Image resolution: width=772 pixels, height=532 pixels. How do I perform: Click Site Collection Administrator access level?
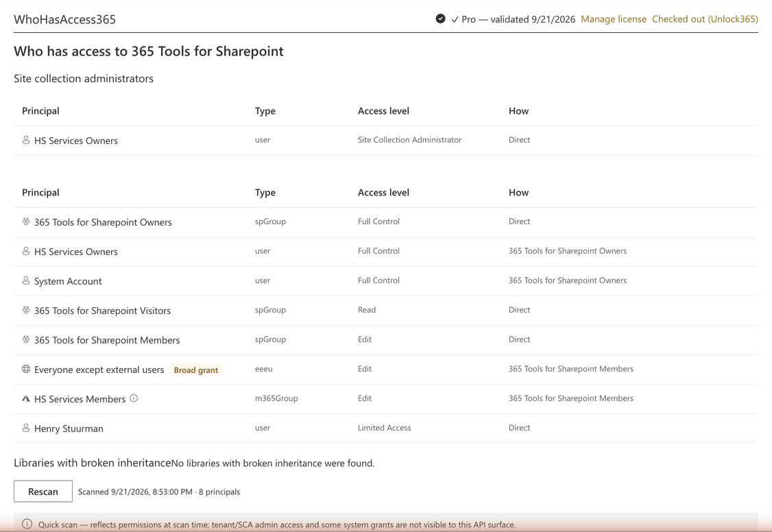point(409,140)
